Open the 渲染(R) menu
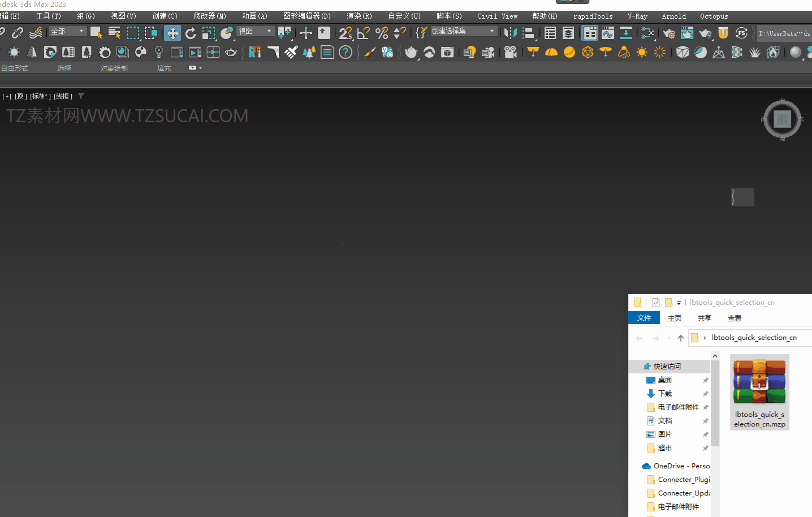 pos(359,16)
